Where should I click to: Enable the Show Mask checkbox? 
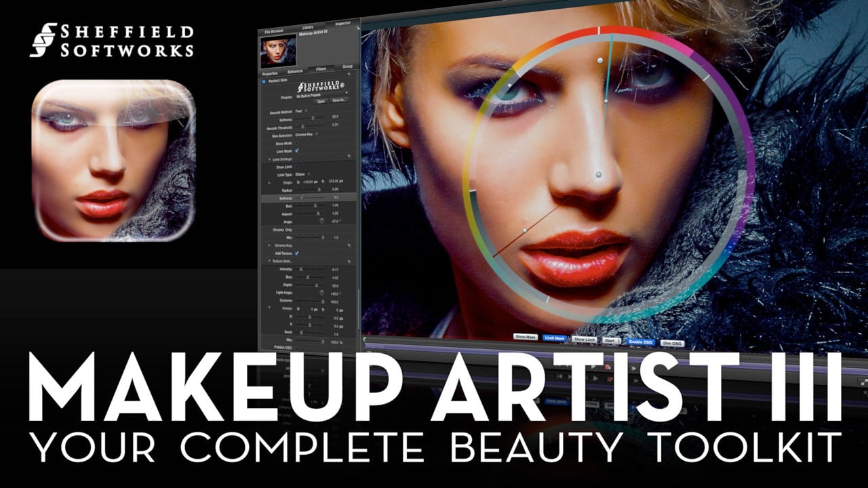pos(296,143)
